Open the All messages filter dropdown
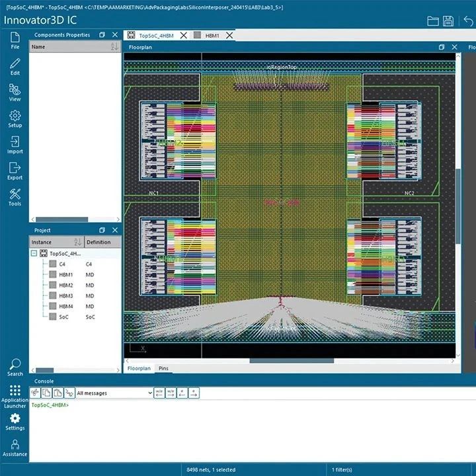Viewport: 476px width, 476px height. click(x=114, y=393)
